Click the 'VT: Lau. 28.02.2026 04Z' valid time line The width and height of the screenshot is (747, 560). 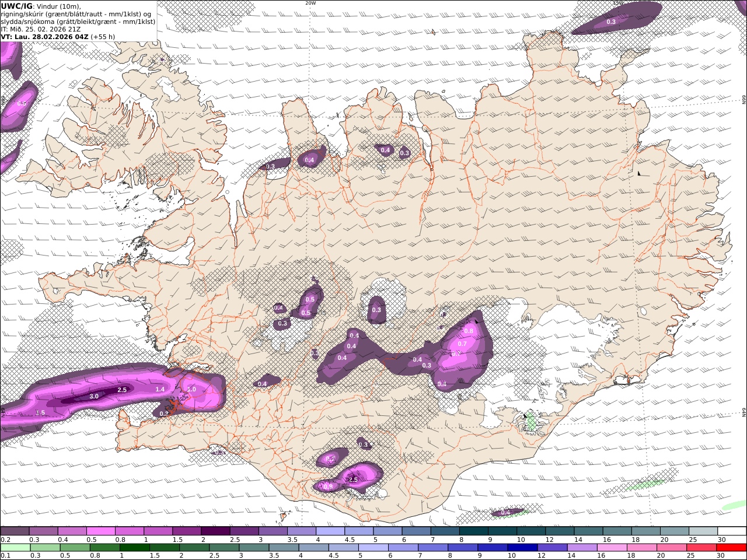point(44,37)
